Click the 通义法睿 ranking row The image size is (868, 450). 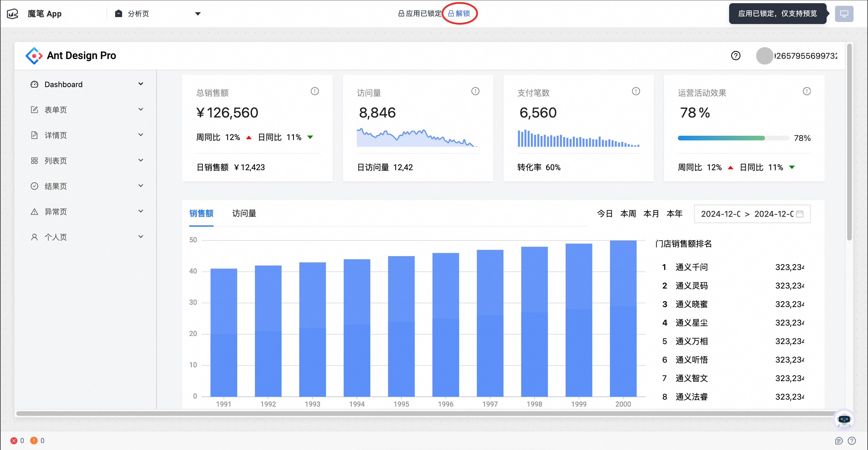[x=733, y=397]
